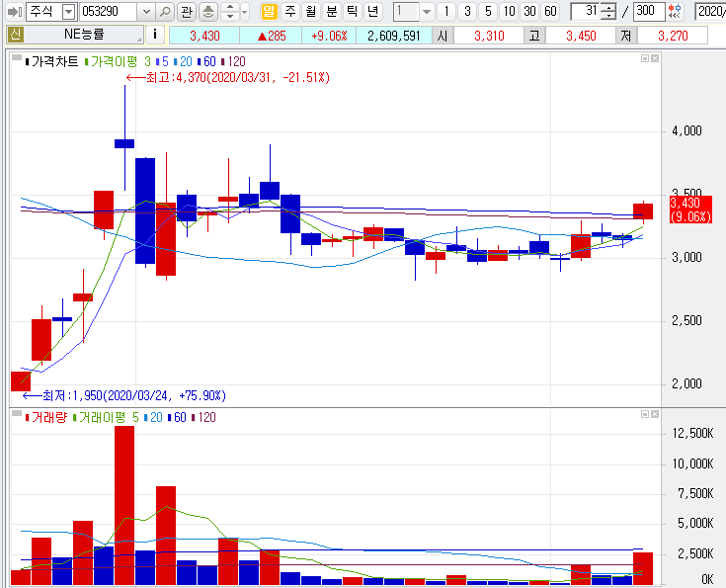Screen dimensions: 726x588
Task: Select the 3 interval button
Action: click(467, 11)
